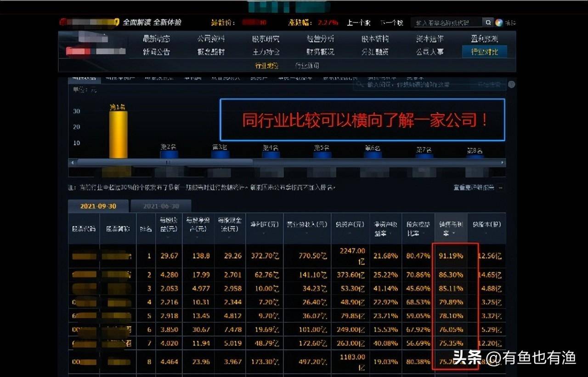
Task: Switch to 行业新闻 sub-tab
Action: [307, 66]
